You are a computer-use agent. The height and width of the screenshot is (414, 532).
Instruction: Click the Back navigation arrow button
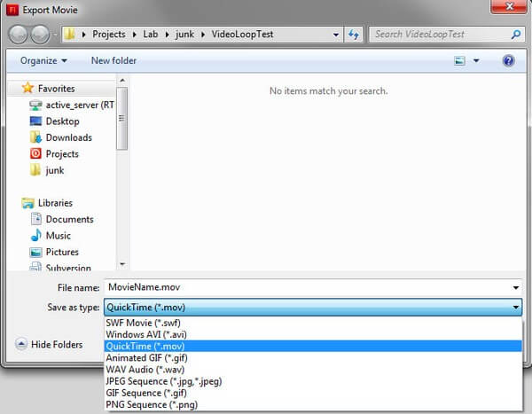(x=18, y=35)
